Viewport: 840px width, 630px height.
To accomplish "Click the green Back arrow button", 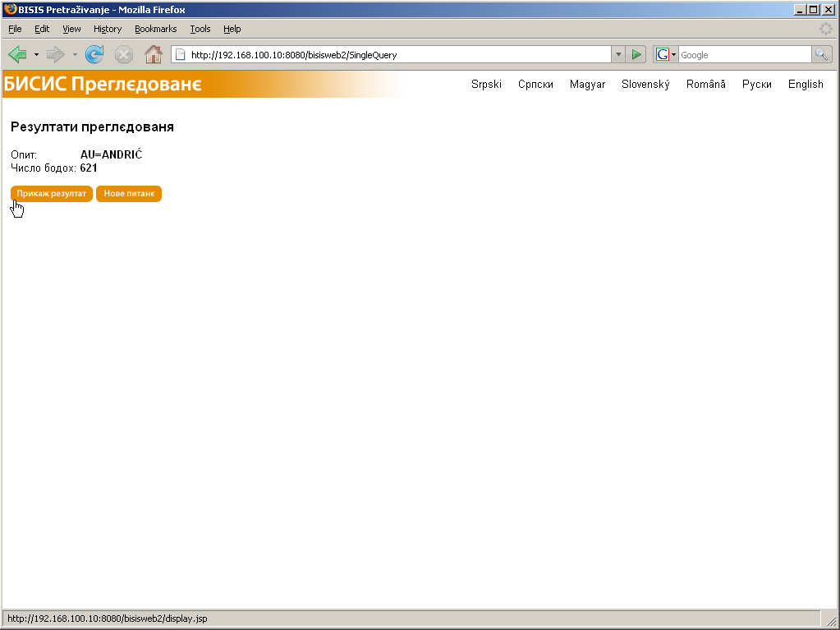I will pos(18,55).
